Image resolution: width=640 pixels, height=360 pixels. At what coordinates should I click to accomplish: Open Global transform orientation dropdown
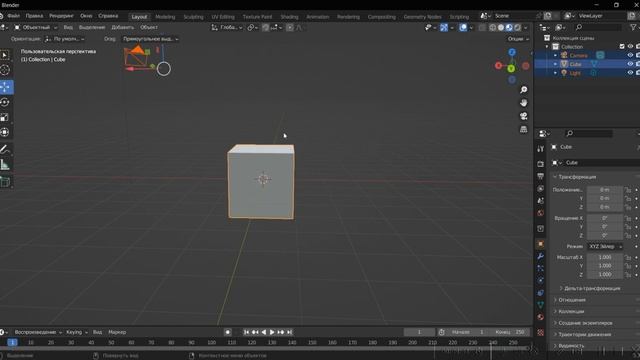(227, 27)
